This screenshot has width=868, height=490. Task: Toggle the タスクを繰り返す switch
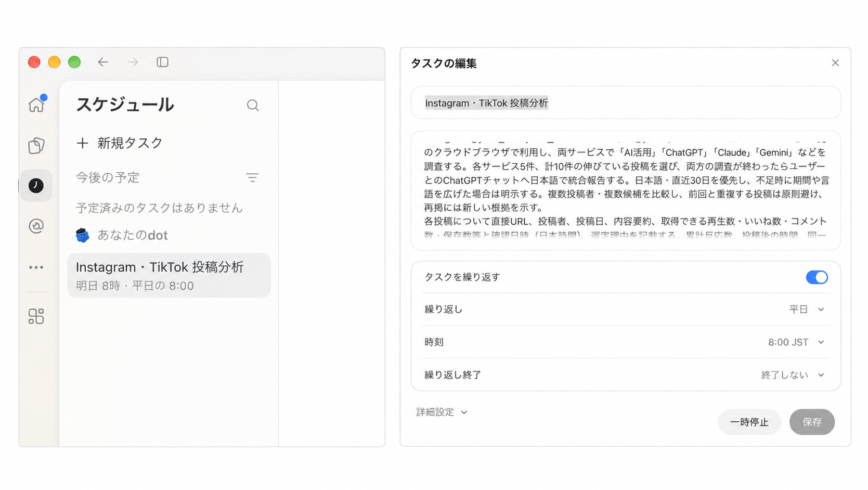[x=817, y=277]
